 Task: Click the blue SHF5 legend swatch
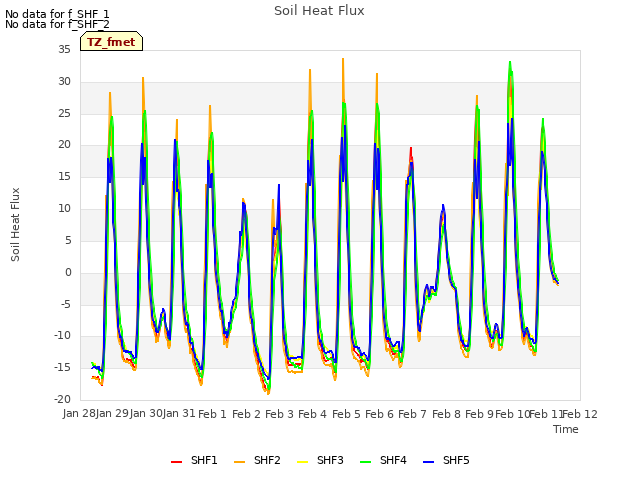pos(429,462)
